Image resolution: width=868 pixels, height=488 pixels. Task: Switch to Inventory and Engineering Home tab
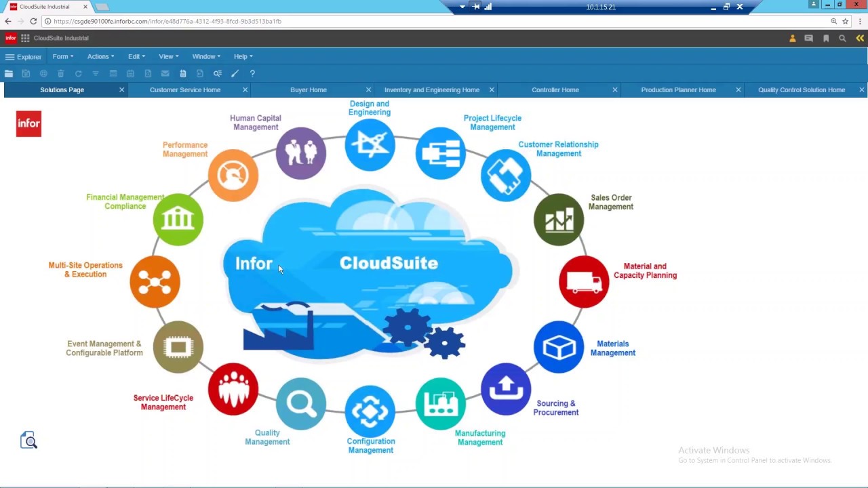coord(432,89)
